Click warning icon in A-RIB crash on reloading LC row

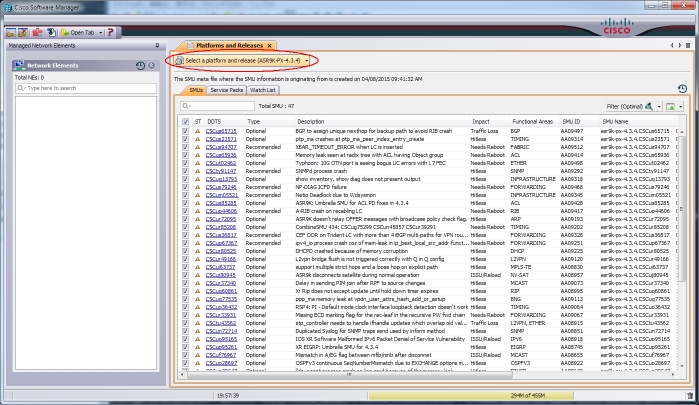pyautogui.click(x=197, y=211)
